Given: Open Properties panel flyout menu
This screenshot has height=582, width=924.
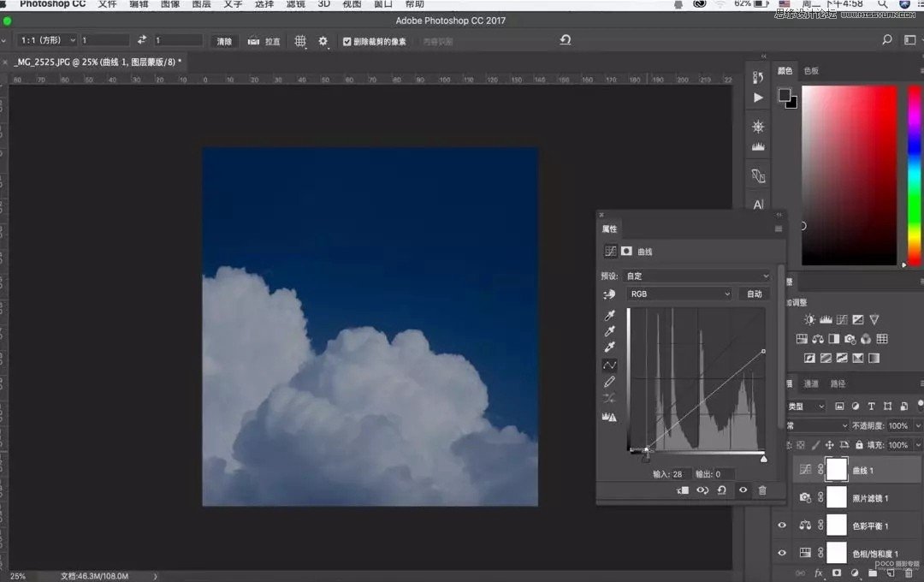Looking at the screenshot, I should [x=779, y=229].
